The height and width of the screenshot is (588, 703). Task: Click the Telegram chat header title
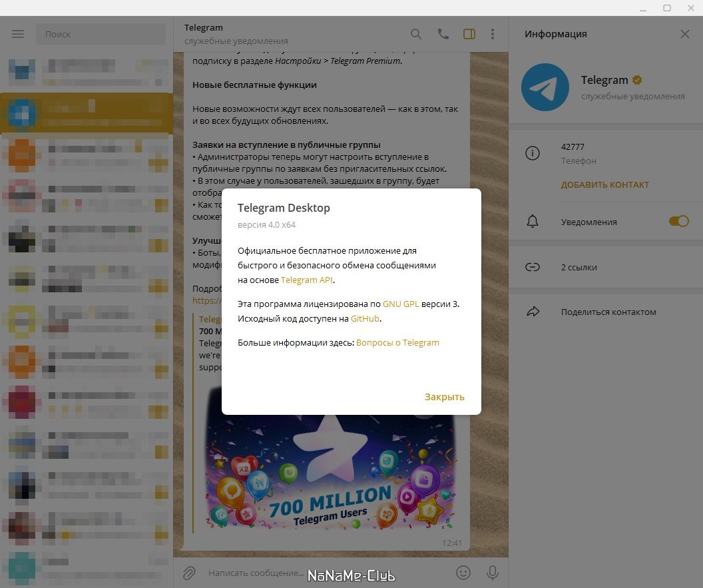coord(204,28)
